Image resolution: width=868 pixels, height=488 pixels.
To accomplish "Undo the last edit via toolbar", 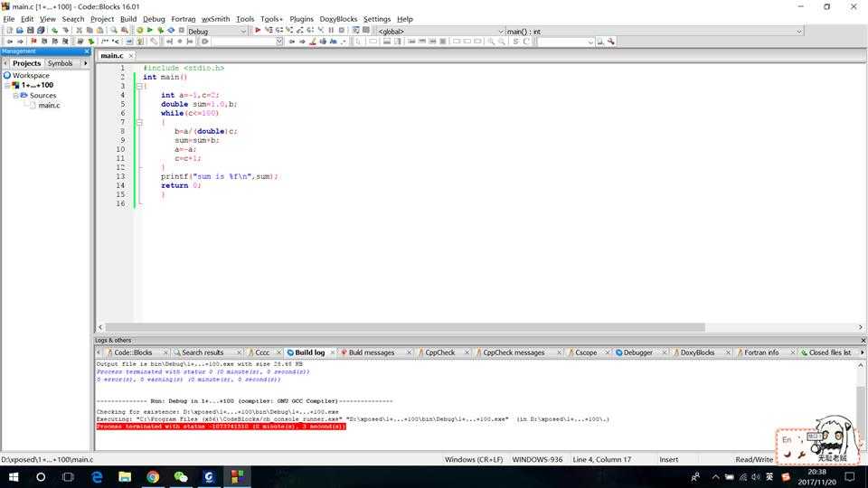I will click(x=54, y=31).
